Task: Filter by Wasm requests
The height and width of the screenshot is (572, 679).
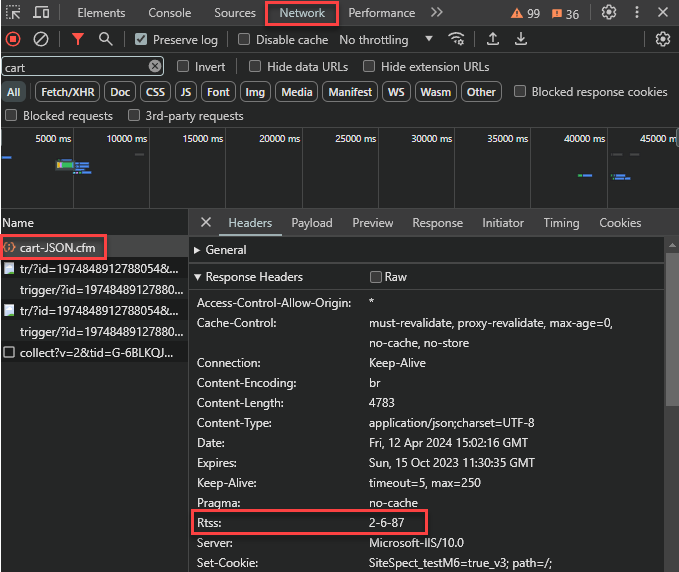Action: point(436,92)
